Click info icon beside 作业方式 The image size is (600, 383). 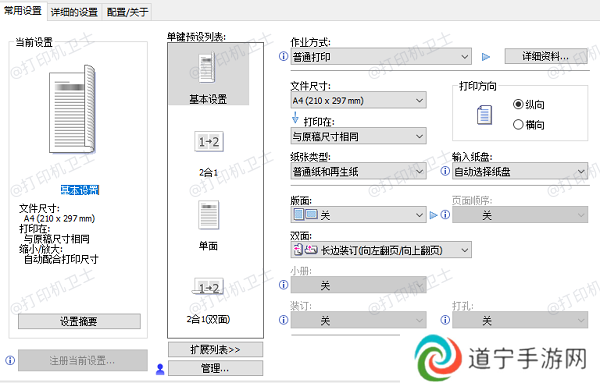tap(284, 56)
